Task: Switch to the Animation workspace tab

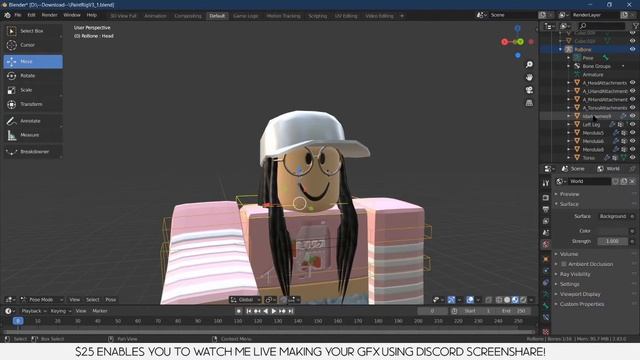Action: tap(156, 16)
